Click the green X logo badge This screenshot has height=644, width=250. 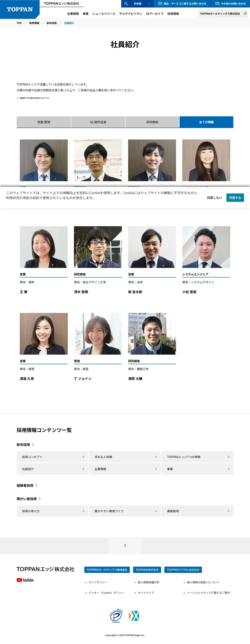tap(134, 616)
